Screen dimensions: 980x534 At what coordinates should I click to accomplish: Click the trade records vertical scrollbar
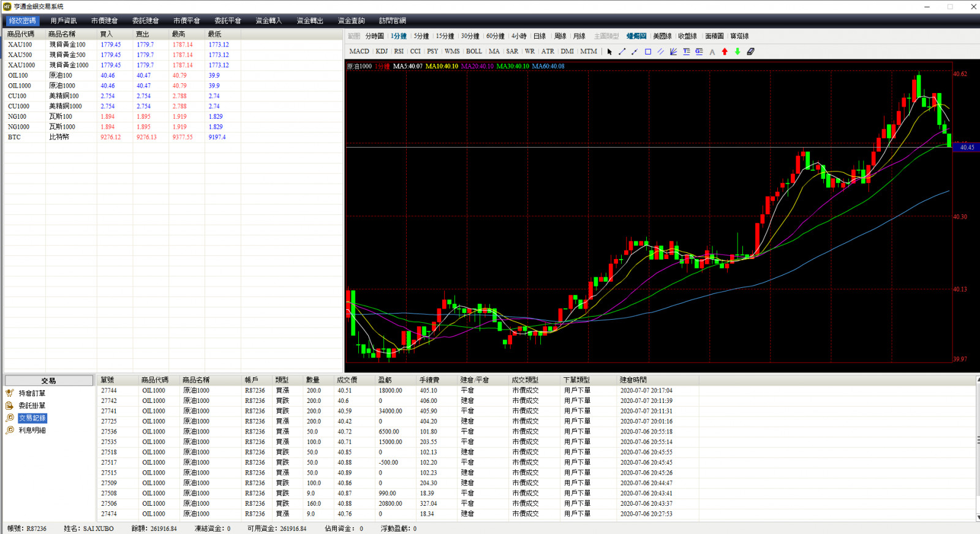pos(977,447)
